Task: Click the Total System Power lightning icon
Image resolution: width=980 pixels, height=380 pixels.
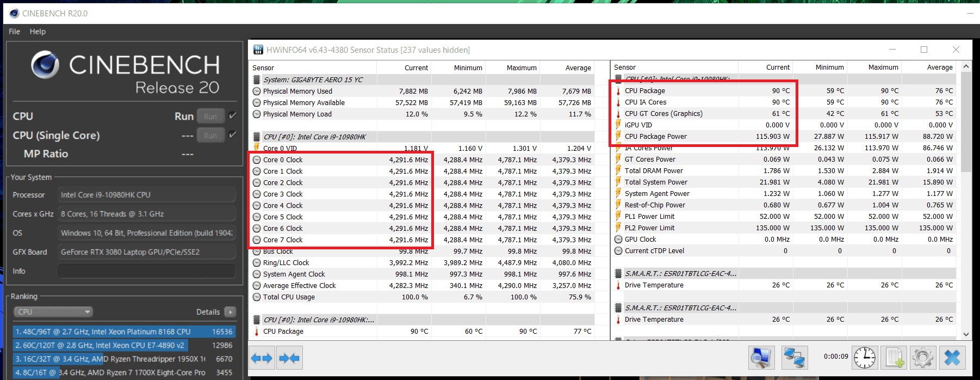Action: [x=618, y=182]
